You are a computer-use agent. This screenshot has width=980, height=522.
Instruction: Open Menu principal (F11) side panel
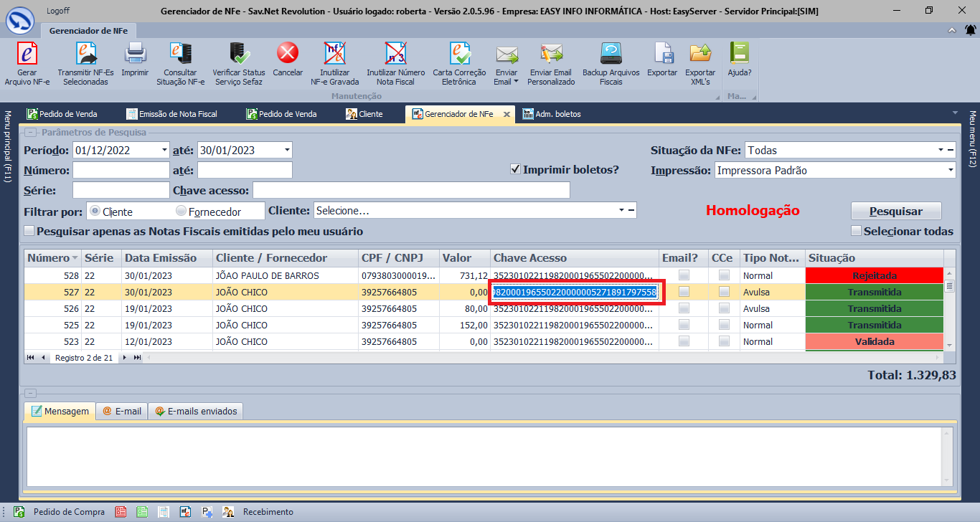click(x=7, y=147)
